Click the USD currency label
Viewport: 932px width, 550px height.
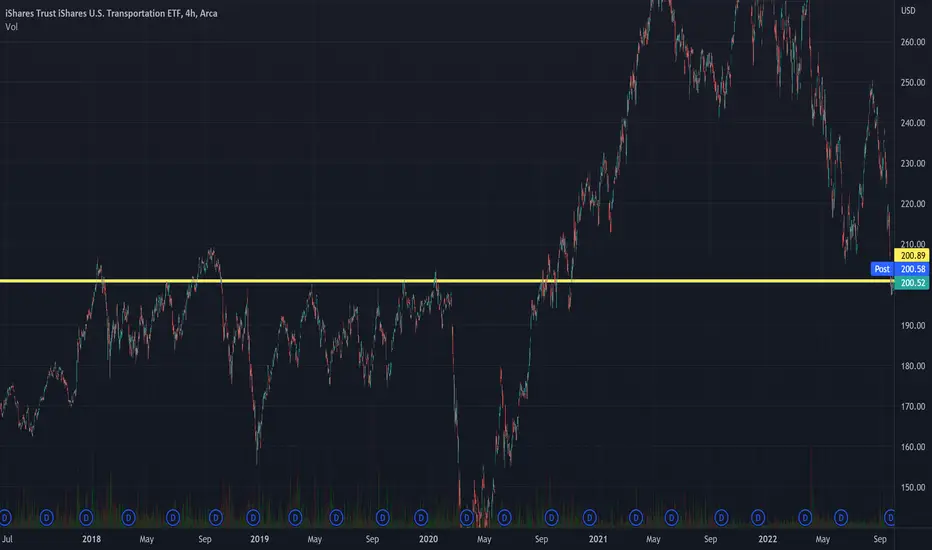(908, 11)
